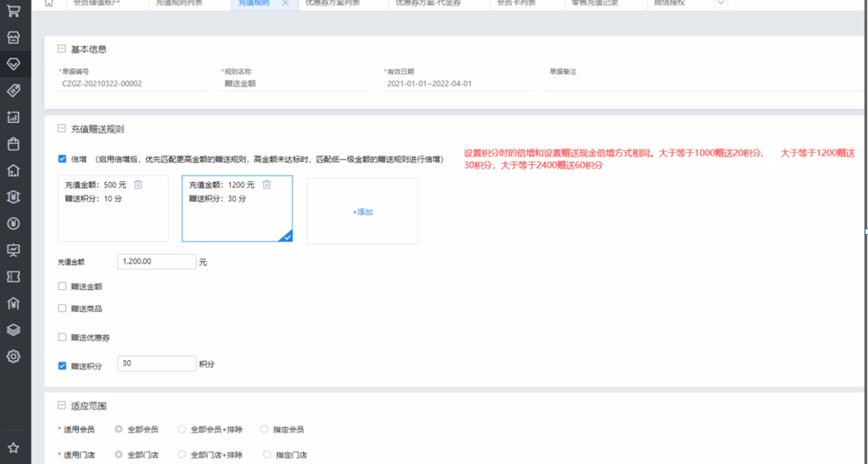This screenshot has height=464, width=868.
Task: Open the bar chart reports icon
Action: [13, 117]
